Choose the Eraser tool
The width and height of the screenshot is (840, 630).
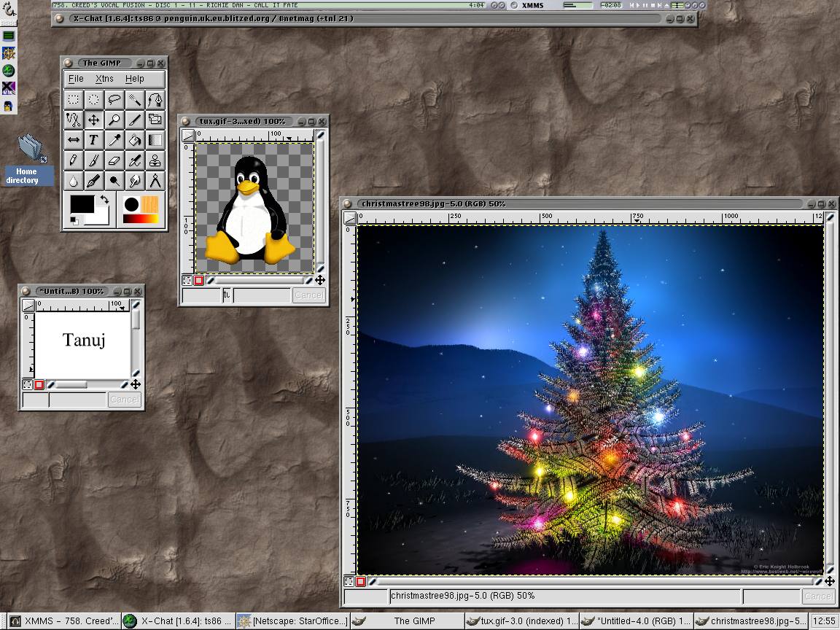pos(114,160)
